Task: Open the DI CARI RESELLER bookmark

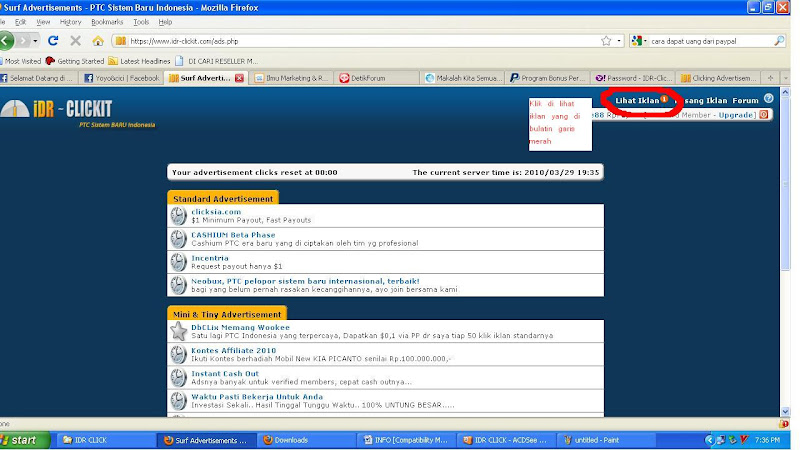Action: click(x=216, y=61)
